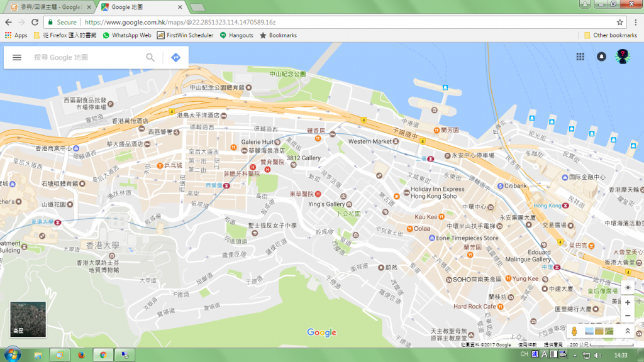Open directions with the blue arrow icon
Image resolution: width=644 pixels, height=362 pixels.
(x=175, y=57)
